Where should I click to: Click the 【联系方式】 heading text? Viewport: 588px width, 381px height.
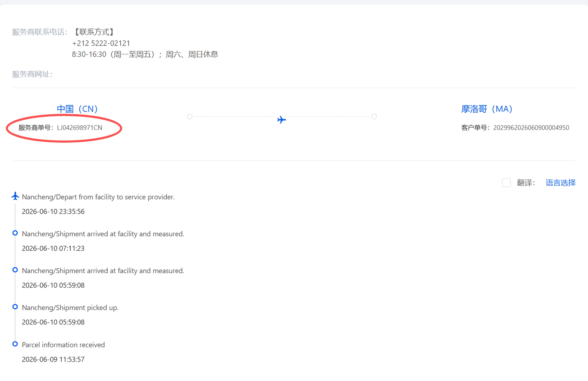coord(94,32)
